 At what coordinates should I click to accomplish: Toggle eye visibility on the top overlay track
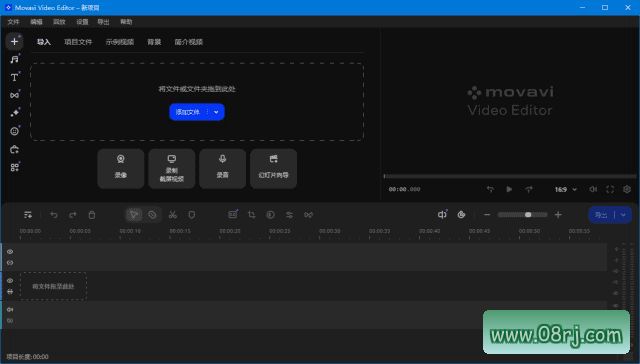tap(10, 252)
